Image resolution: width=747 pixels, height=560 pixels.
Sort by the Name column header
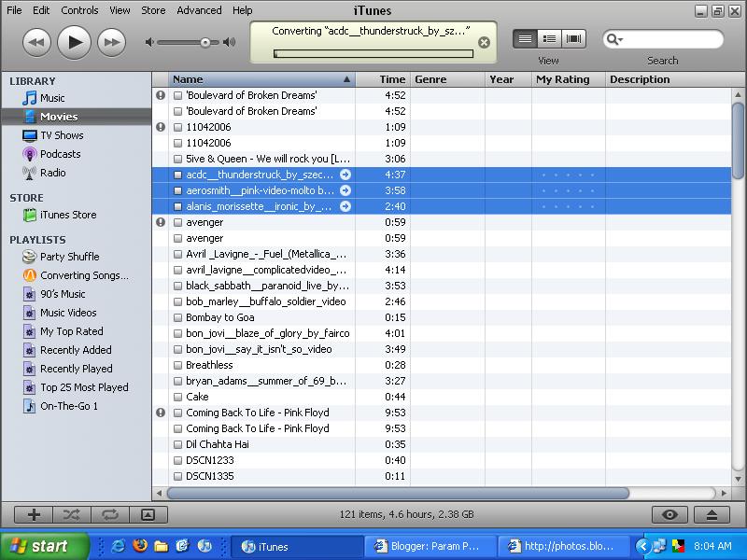pos(261,79)
